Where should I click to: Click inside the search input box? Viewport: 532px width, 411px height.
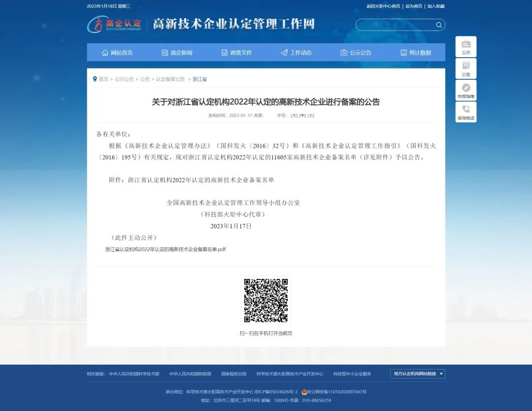(394, 25)
